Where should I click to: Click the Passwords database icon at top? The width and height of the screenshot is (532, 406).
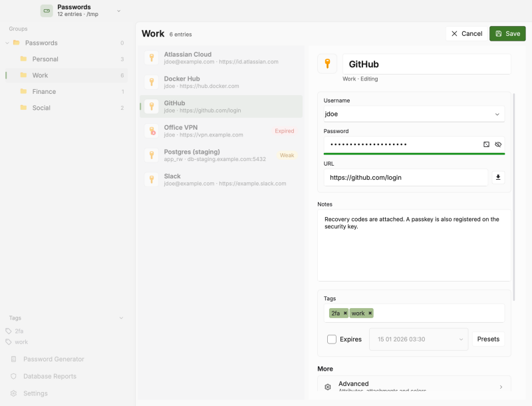click(47, 11)
